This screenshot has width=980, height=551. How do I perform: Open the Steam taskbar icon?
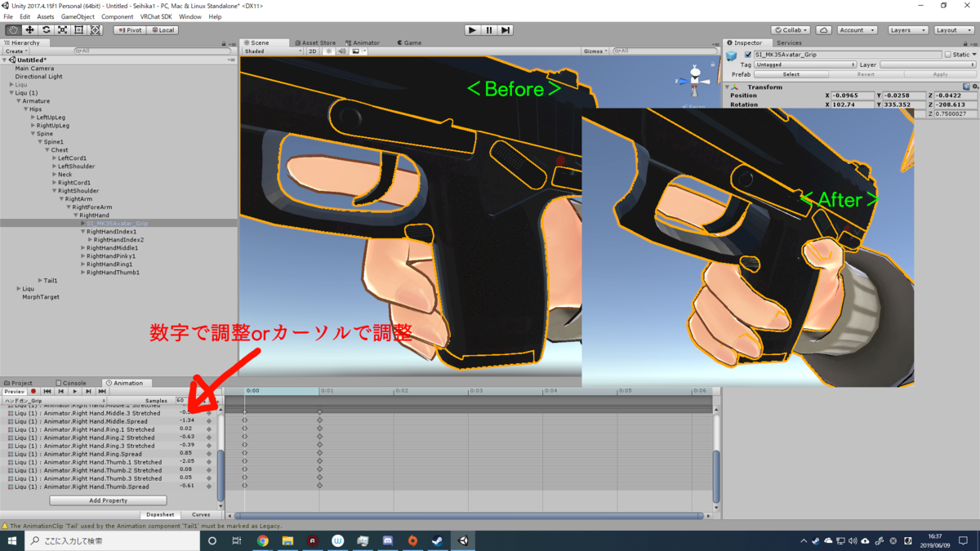438,540
